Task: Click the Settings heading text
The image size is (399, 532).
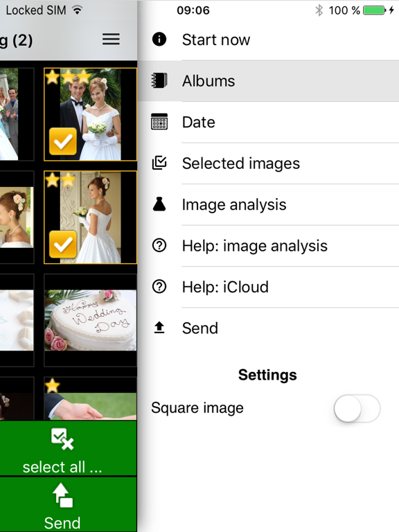Action: [267, 375]
